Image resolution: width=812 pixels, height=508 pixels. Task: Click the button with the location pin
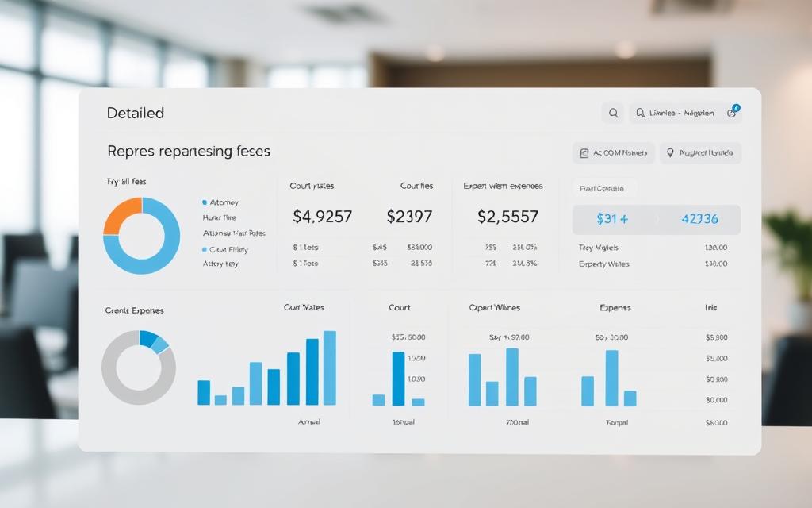pyautogui.click(x=701, y=153)
